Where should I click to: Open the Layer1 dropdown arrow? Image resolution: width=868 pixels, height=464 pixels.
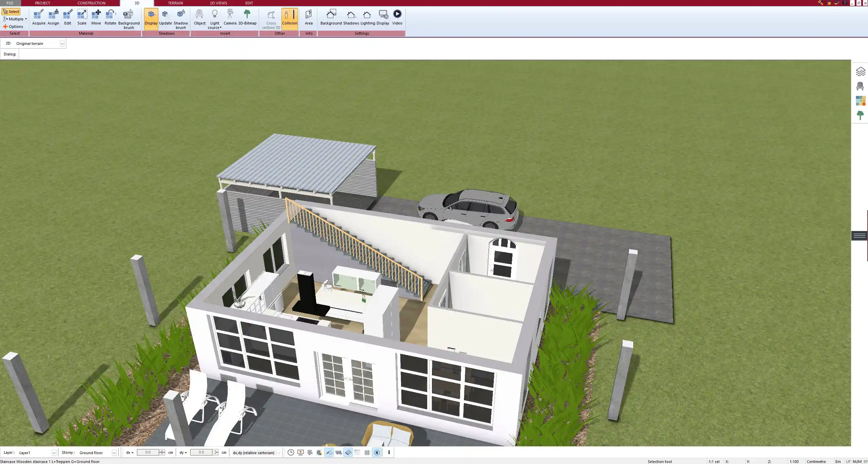[54, 453]
